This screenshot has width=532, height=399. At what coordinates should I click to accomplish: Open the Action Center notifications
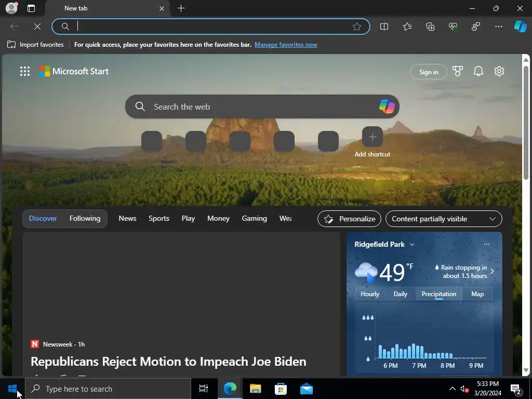[516, 389]
